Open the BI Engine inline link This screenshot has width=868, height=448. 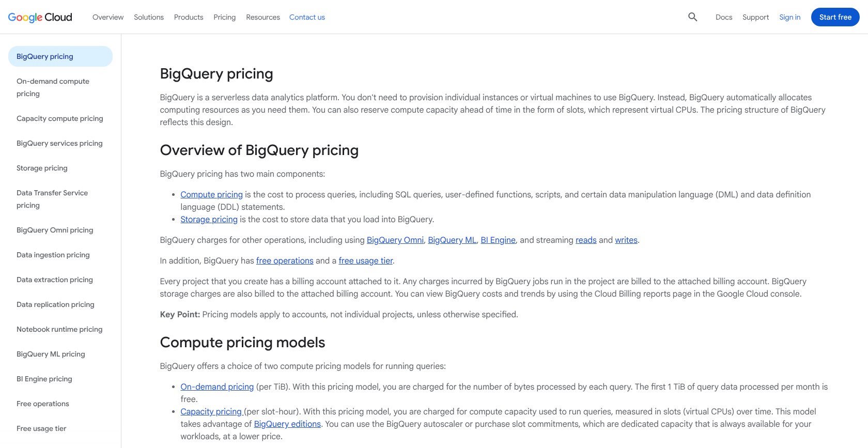pyautogui.click(x=498, y=240)
